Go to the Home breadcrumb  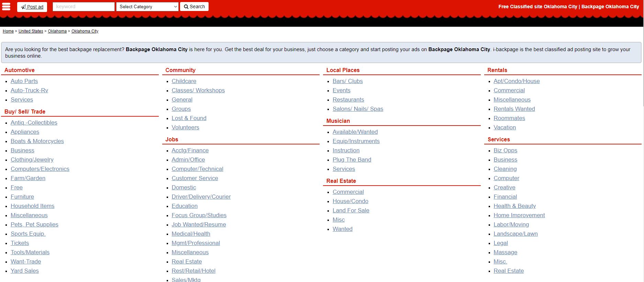[x=8, y=31]
